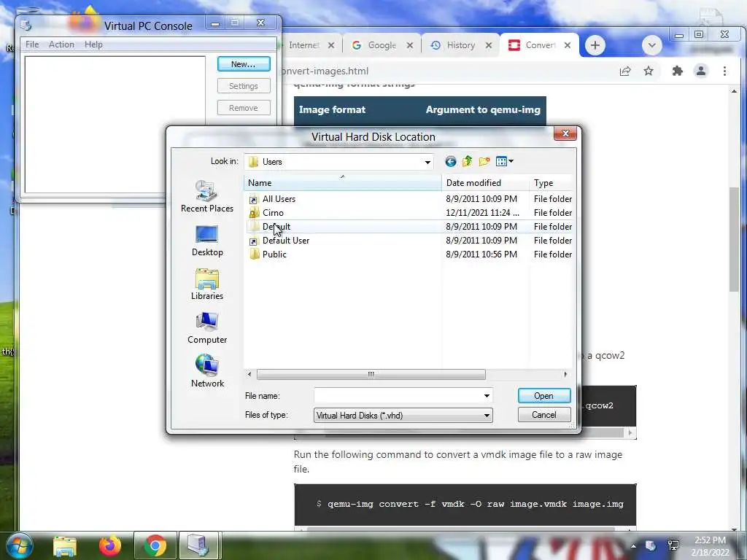747x560 pixels.
Task: Open Computer in places sidebar
Action: pos(207,328)
